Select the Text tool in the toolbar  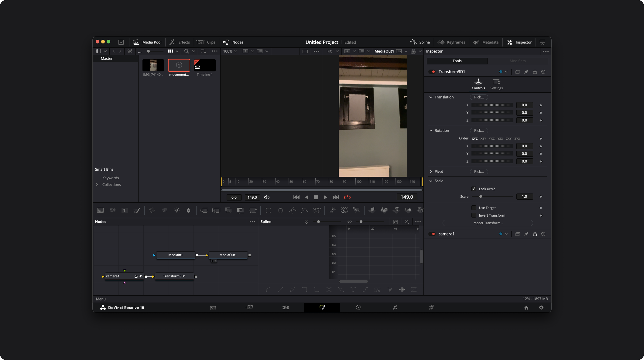[x=125, y=210]
